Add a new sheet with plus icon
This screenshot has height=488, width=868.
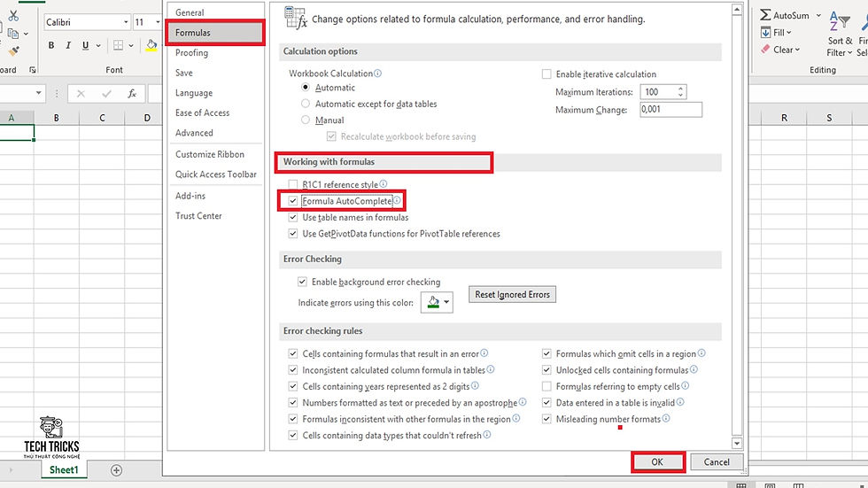point(116,470)
